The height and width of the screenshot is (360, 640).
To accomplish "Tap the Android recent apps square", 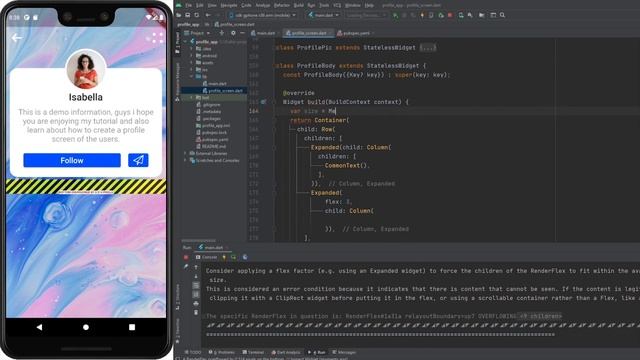I will 132,327.
